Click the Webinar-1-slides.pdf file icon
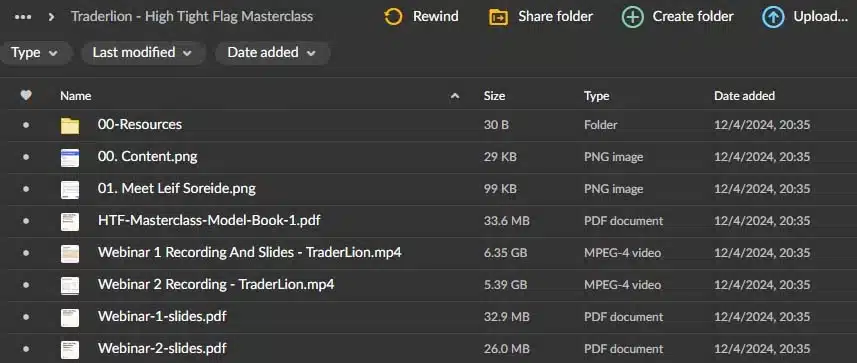This screenshot has width=857, height=363. (70, 317)
